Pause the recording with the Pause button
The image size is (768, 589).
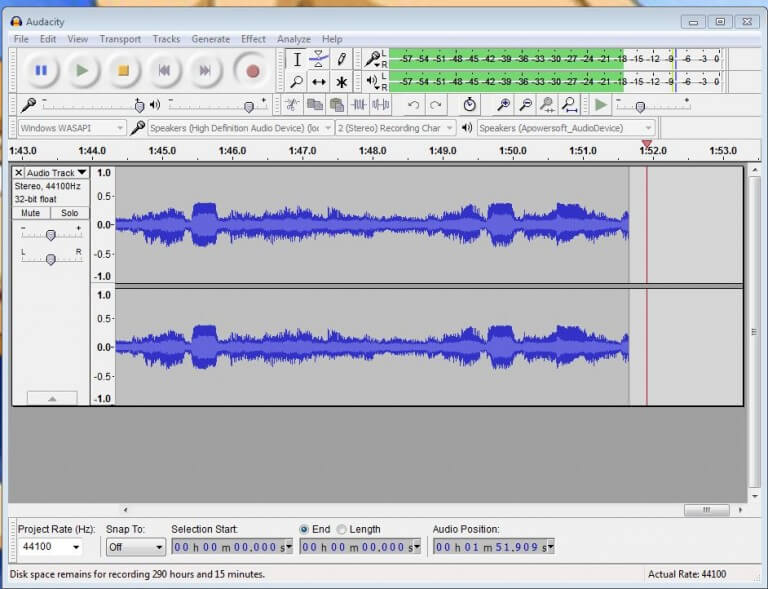tap(41, 71)
